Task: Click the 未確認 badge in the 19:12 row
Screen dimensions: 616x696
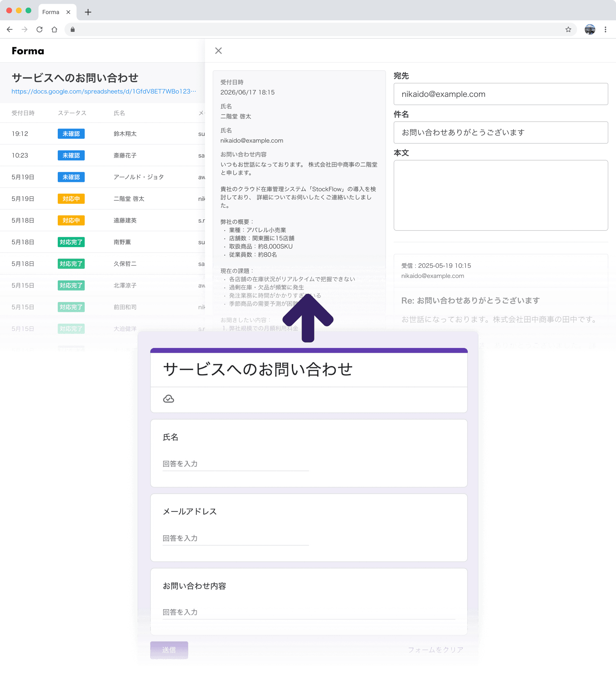Action: pyautogui.click(x=71, y=134)
